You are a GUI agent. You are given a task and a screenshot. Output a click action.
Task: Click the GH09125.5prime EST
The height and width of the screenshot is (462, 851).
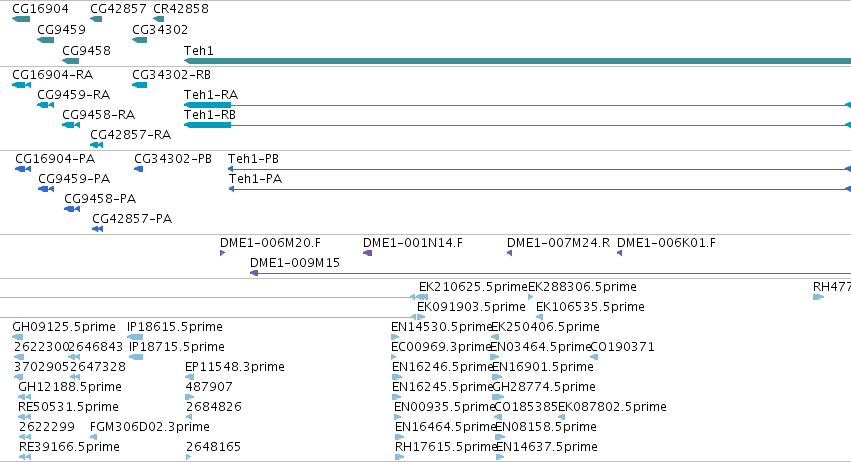coord(17,337)
